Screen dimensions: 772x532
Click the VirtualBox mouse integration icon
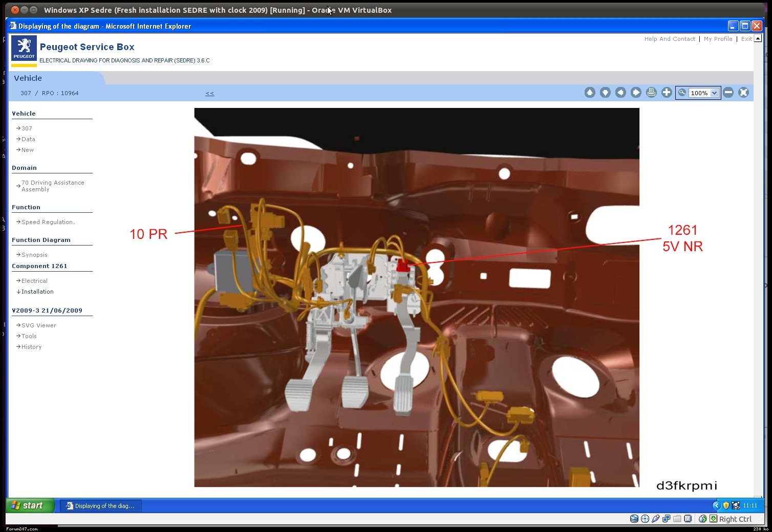click(702, 519)
